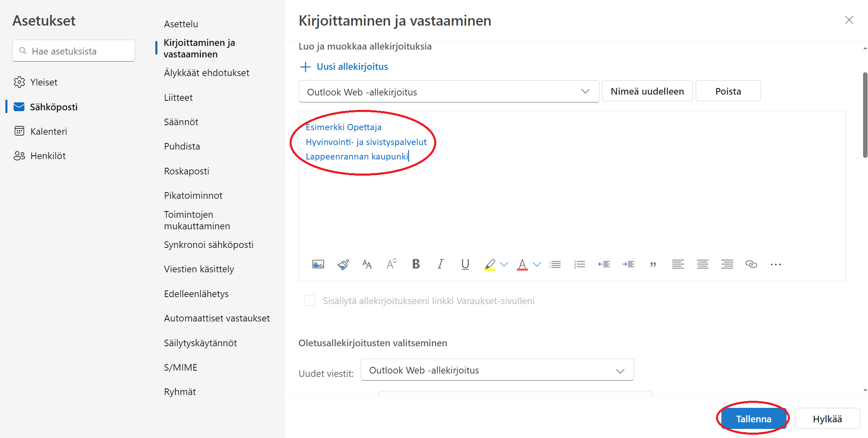Open the Pikatoiminnot settings
The image size is (868, 438).
click(193, 195)
